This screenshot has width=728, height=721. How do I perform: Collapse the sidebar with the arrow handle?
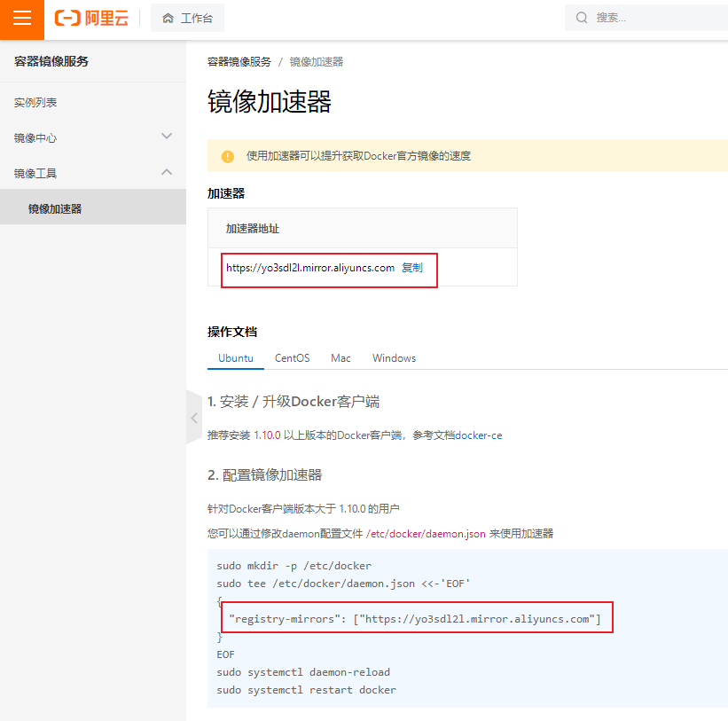coord(194,418)
